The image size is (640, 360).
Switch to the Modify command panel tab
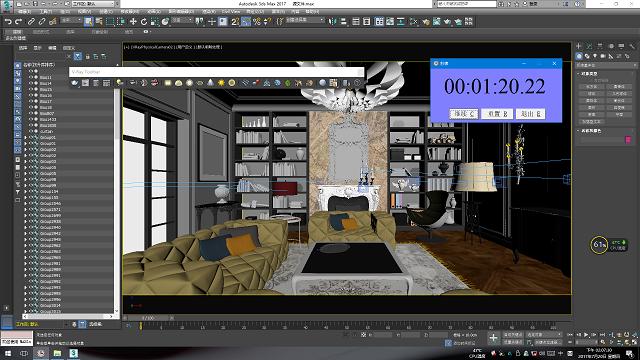589,46
